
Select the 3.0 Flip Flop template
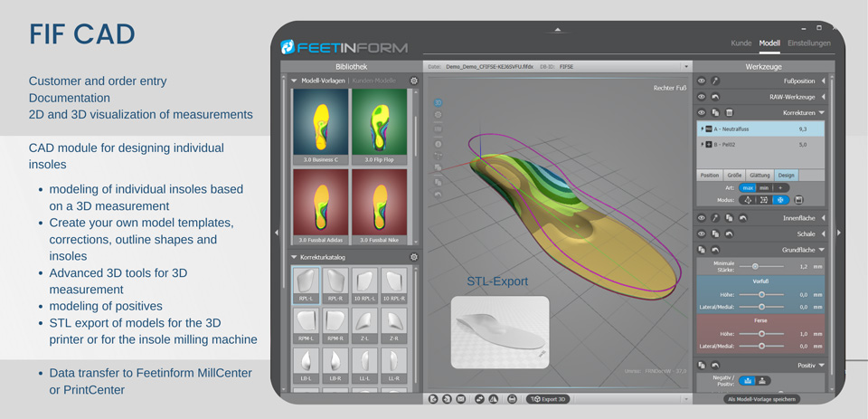(x=379, y=127)
